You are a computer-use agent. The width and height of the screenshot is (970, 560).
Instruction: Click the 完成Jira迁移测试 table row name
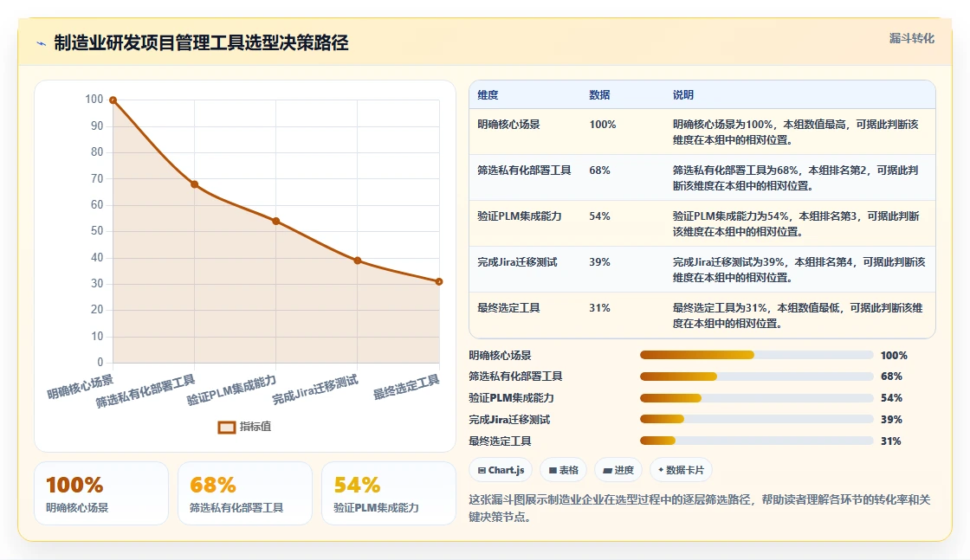[x=517, y=262]
